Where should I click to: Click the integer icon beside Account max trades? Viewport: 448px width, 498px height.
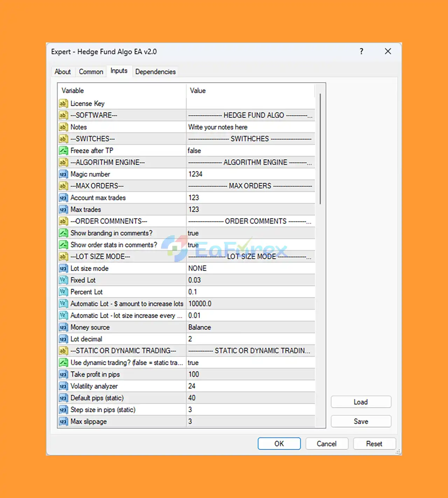click(x=63, y=198)
